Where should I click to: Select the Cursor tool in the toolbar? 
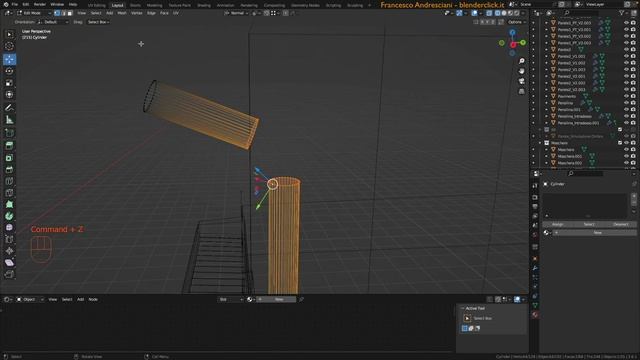pyautogui.click(x=9, y=47)
